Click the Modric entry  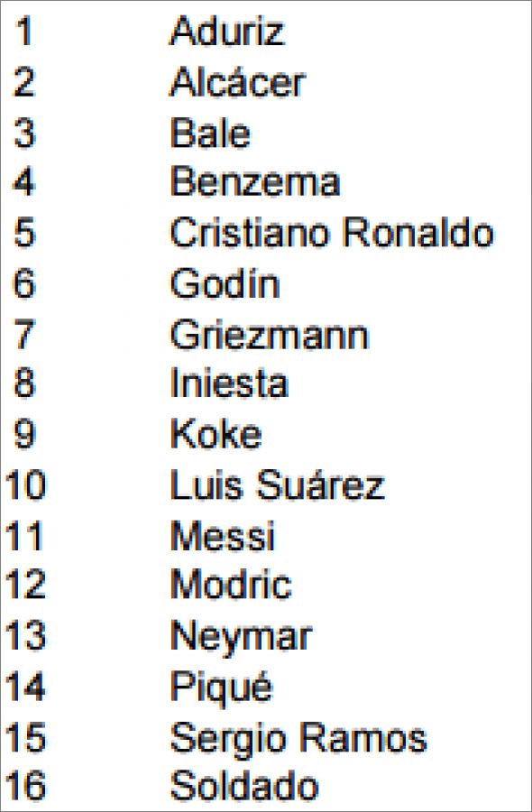(231, 585)
